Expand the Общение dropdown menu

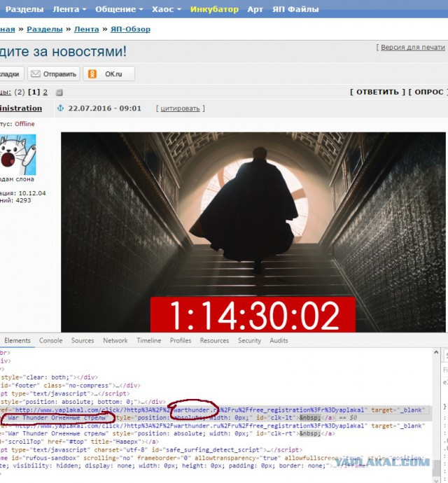[119, 9]
